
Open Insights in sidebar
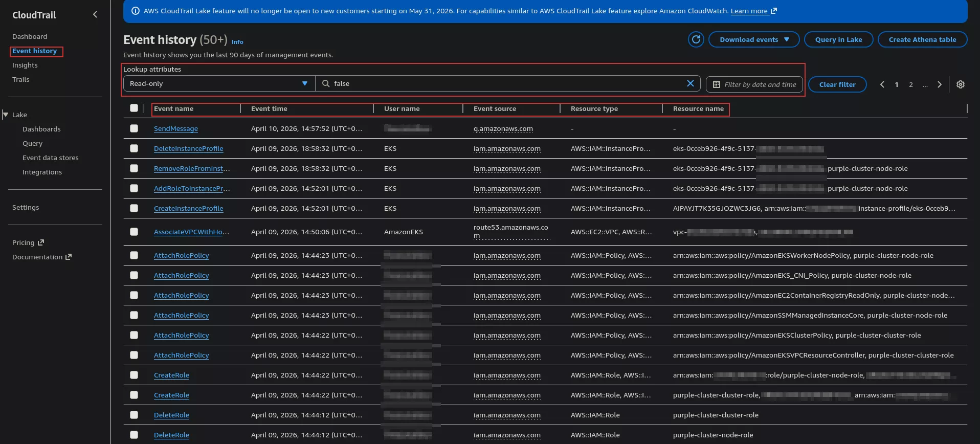click(25, 65)
